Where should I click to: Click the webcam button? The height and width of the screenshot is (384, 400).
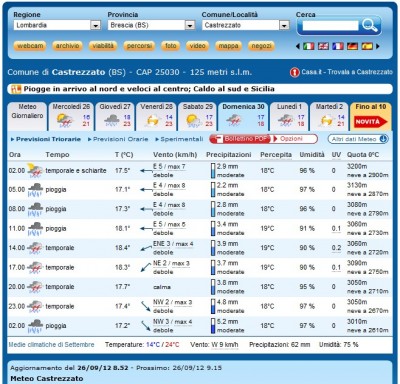30,46
